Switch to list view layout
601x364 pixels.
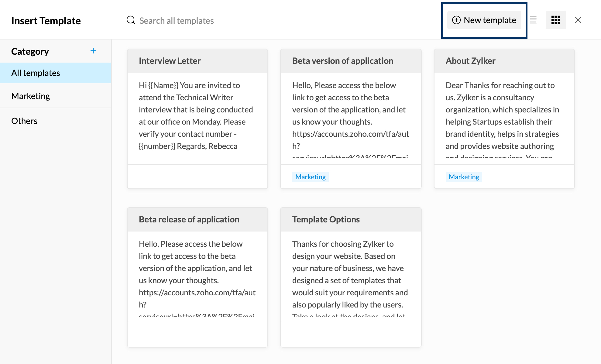tap(533, 20)
